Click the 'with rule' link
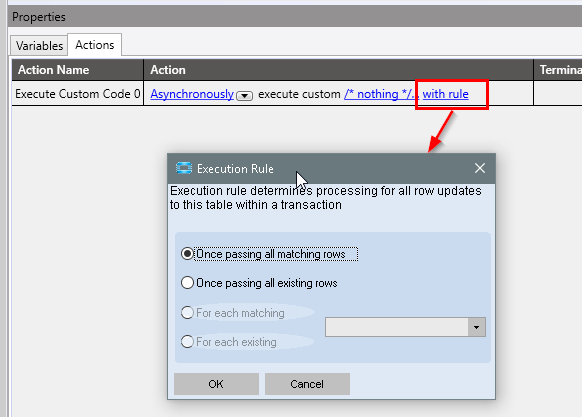The height and width of the screenshot is (417, 582). 445,94
